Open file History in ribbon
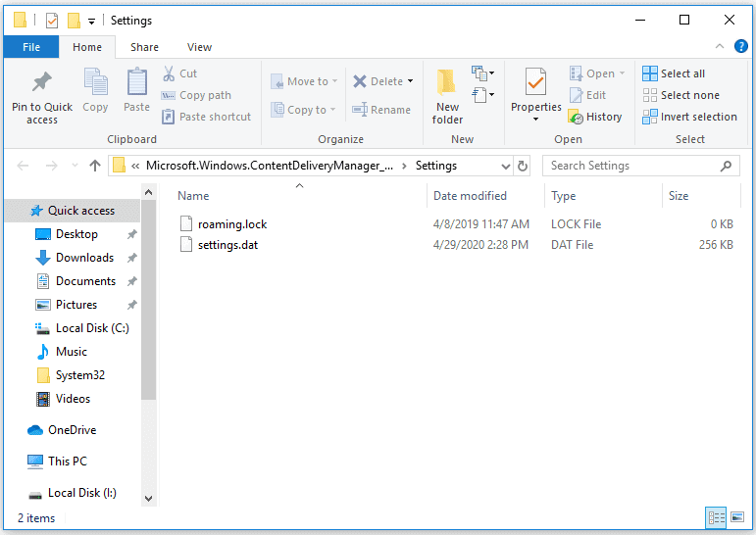The height and width of the screenshot is (535, 756). (595, 117)
